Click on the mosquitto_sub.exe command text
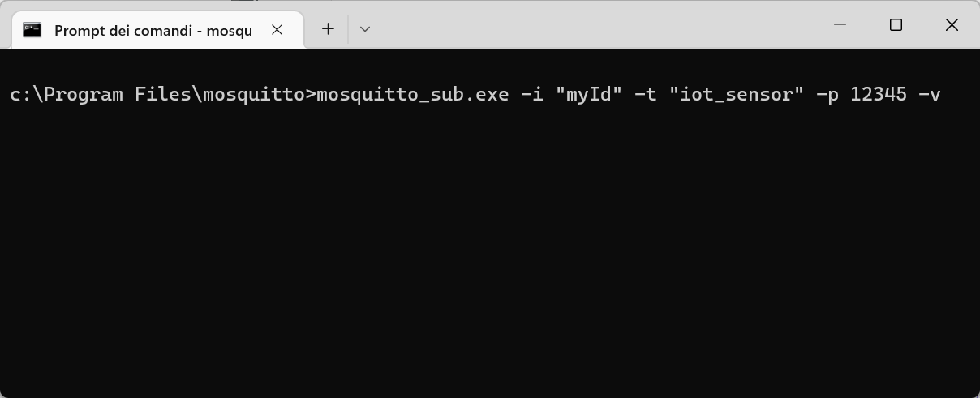This screenshot has height=398, width=980. [412, 95]
